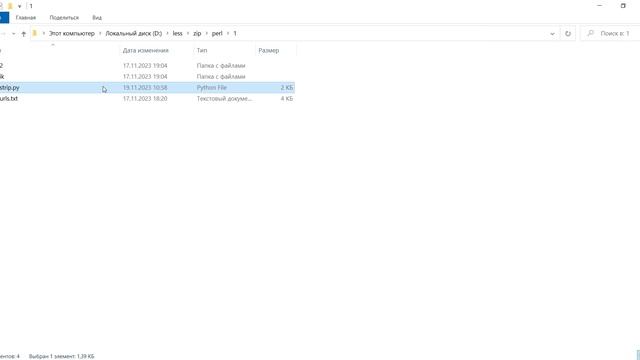Maximize the Explorer window
This screenshot has height=360, width=640.
click(x=623, y=6)
